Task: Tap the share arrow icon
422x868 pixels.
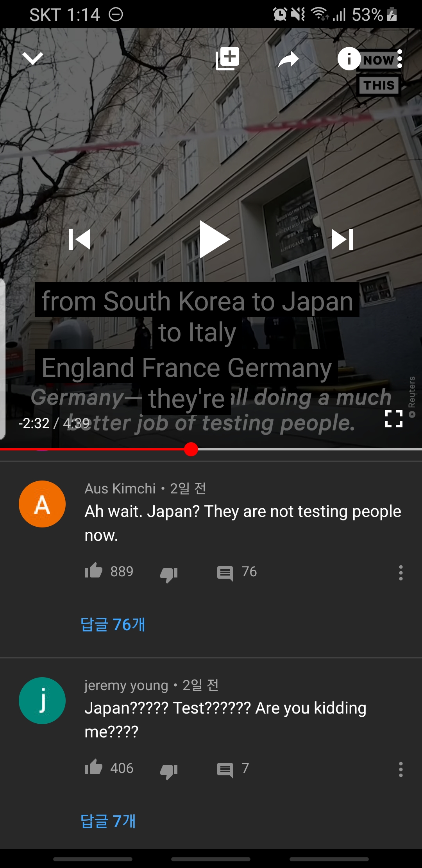Action: (x=288, y=59)
